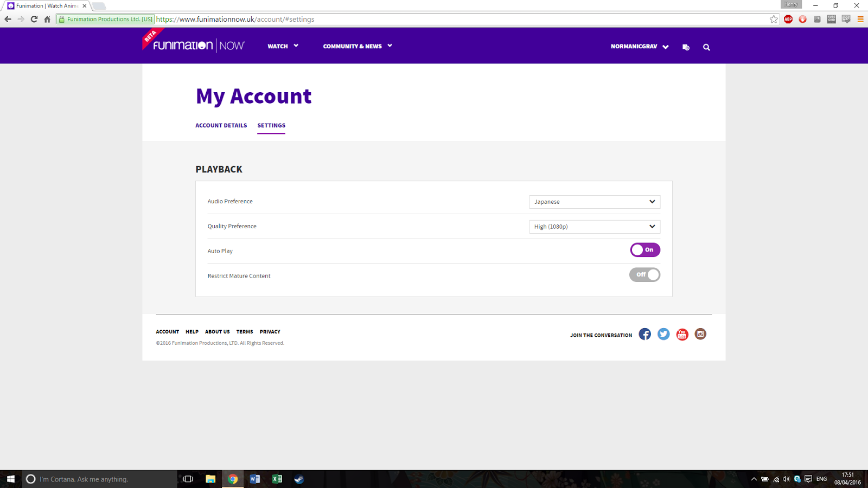Click the ENG language indicator
This screenshot has height=488, width=868.
click(821, 479)
